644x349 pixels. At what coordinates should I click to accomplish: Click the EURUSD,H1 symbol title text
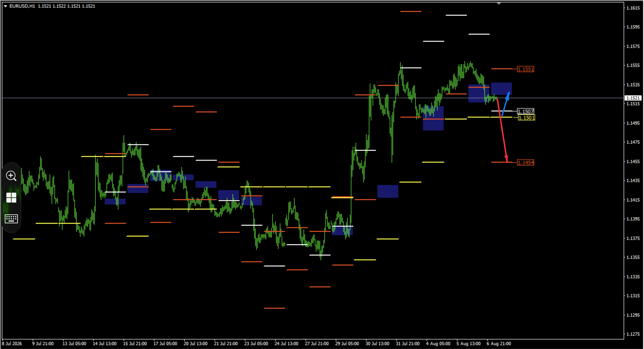click(22, 6)
